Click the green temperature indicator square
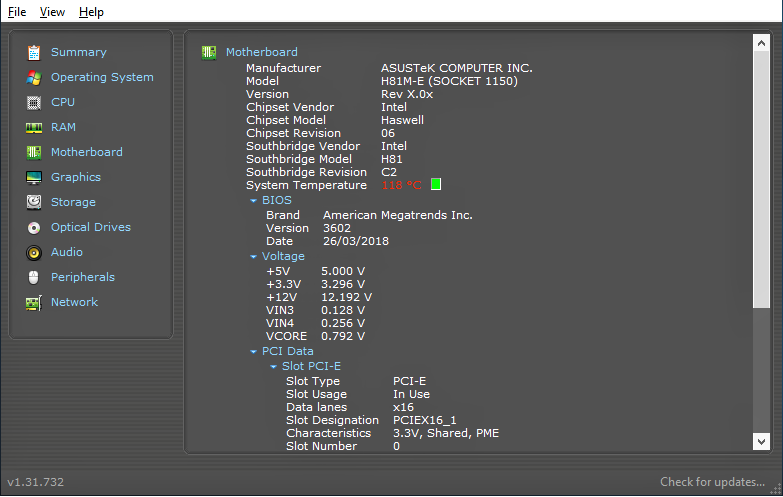Screen dimensions: 783x497 436,184
